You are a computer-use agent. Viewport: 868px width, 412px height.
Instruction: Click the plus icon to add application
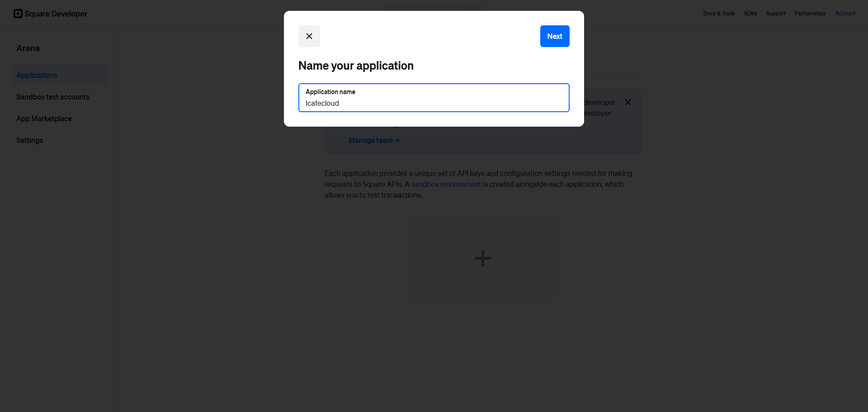(x=483, y=258)
